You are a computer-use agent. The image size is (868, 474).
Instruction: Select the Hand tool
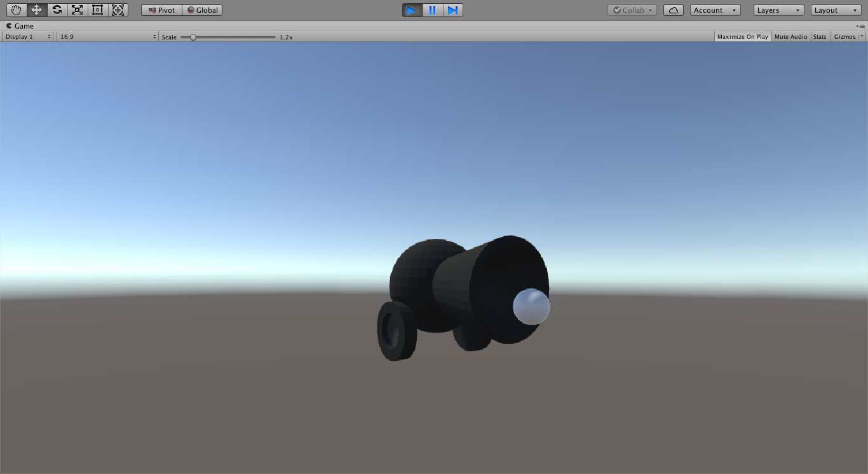point(16,10)
